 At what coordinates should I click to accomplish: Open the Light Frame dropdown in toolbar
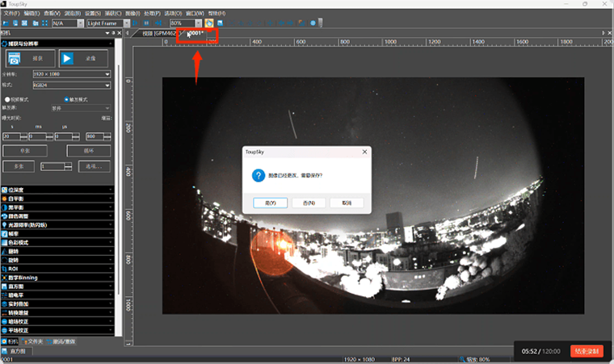pos(108,23)
